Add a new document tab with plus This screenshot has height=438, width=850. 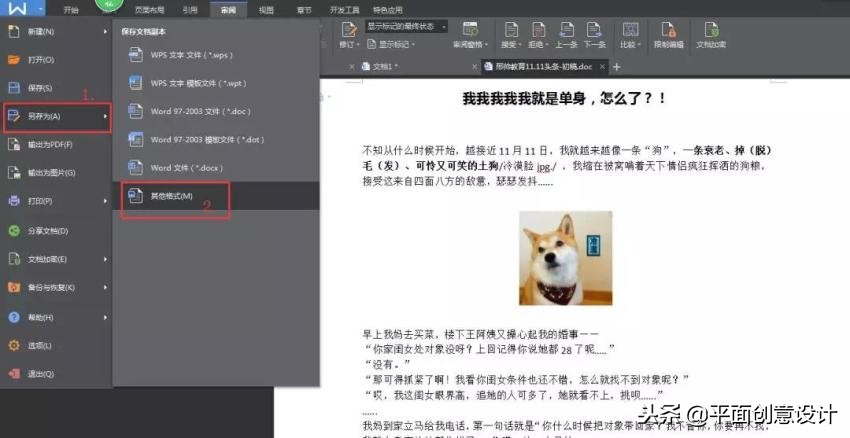point(616,67)
